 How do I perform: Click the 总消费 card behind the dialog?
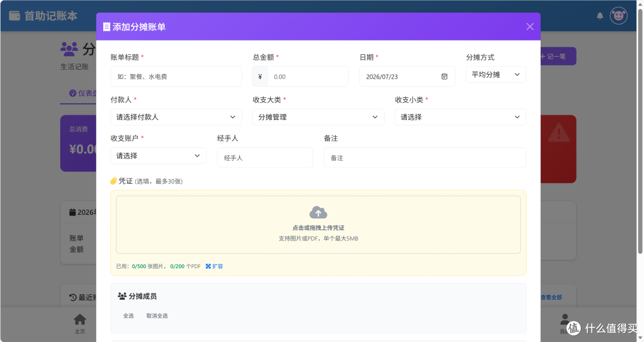(x=79, y=143)
